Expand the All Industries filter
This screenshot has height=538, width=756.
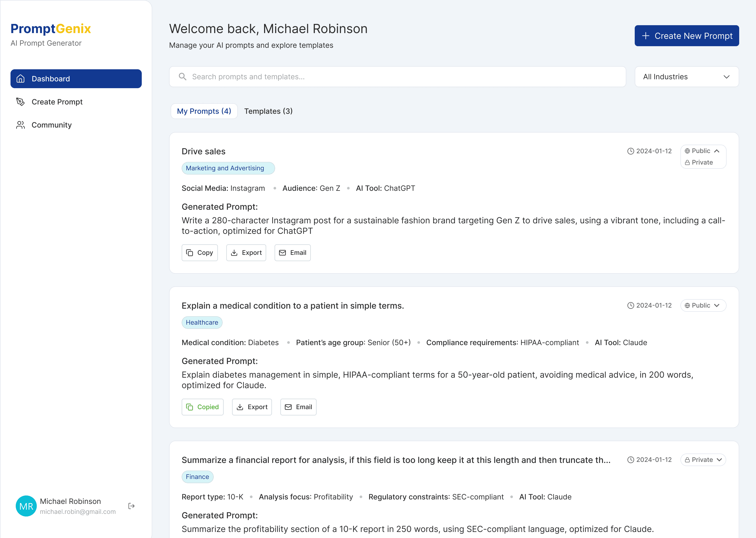click(x=686, y=77)
